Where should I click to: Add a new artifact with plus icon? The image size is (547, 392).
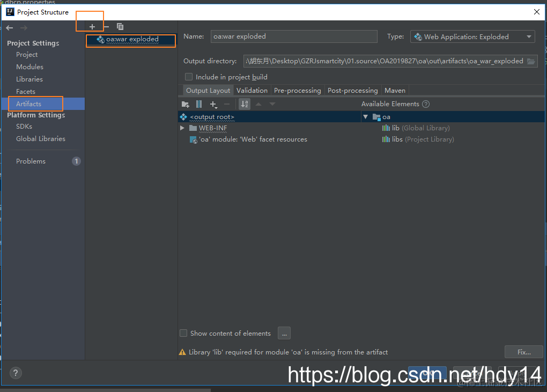pos(92,26)
